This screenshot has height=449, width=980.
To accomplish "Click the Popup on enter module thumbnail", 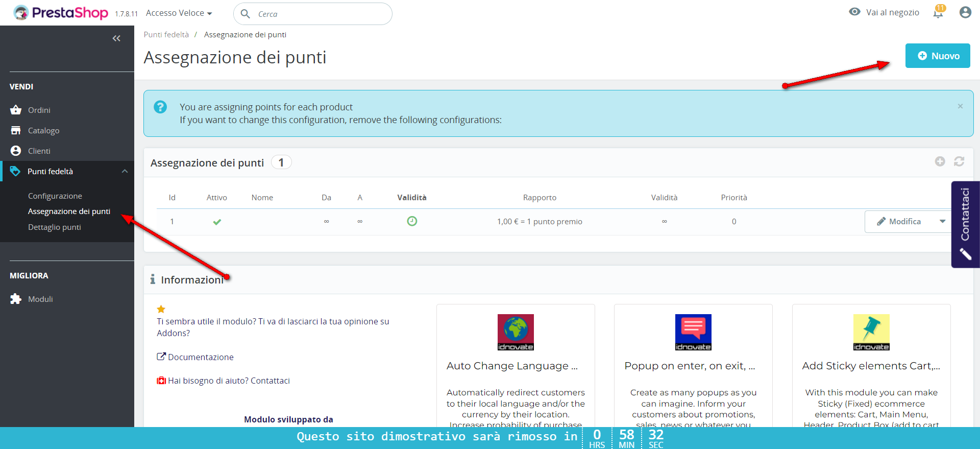I will pyautogui.click(x=693, y=332).
